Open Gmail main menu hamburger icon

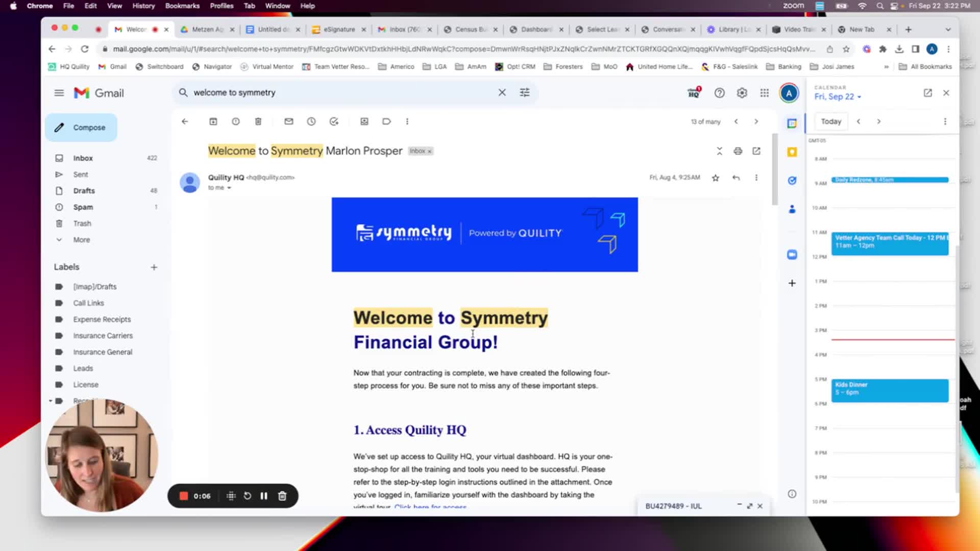[x=59, y=93]
